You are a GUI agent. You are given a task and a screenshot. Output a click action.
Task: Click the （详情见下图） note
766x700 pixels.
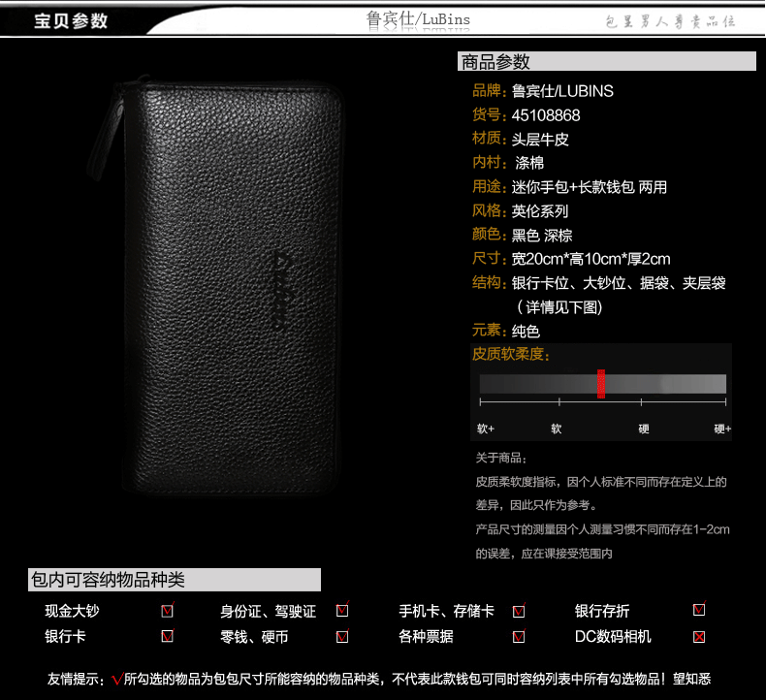[x=559, y=307]
